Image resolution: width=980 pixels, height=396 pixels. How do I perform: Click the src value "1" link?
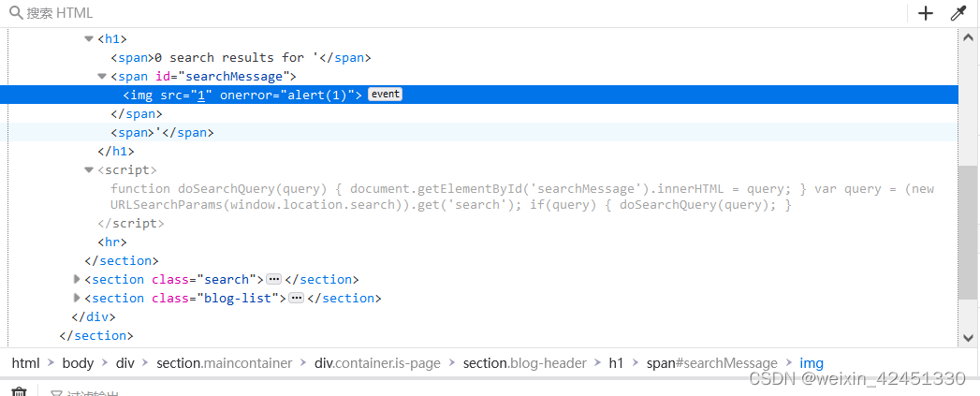coord(201,95)
